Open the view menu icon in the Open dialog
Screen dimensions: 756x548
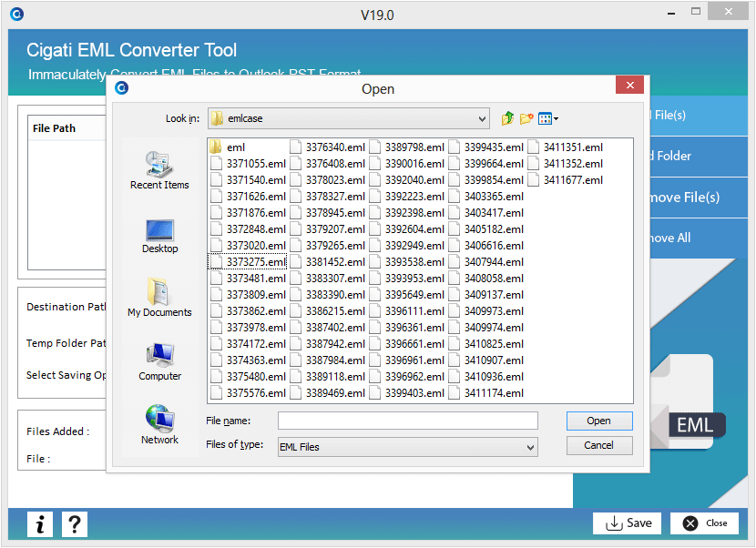coord(547,118)
